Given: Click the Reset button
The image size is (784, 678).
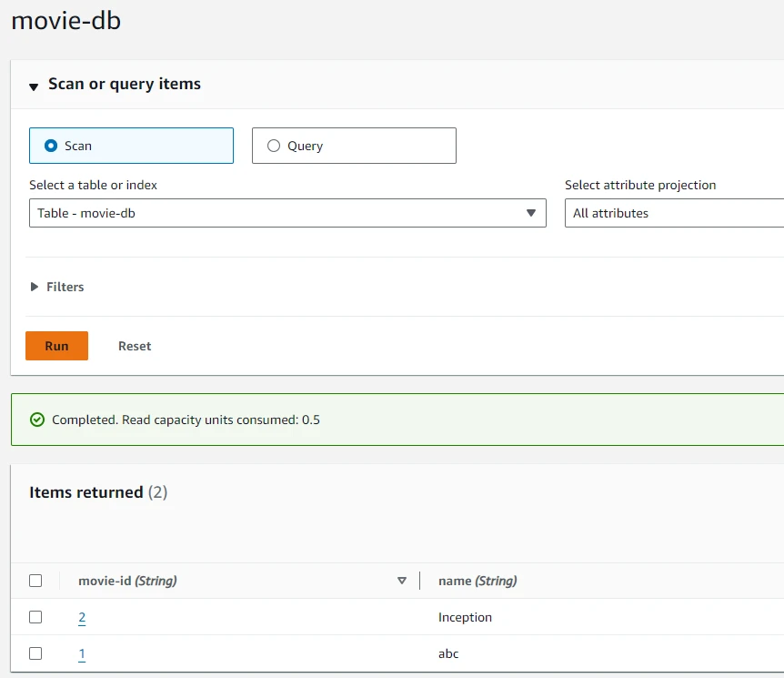Looking at the screenshot, I should click(x=135, y=346).
